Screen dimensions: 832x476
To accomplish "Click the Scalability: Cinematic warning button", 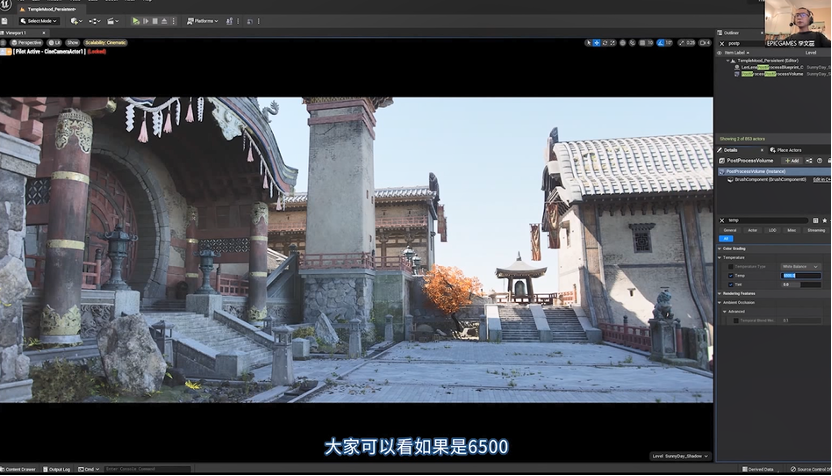I will (105, 42).
